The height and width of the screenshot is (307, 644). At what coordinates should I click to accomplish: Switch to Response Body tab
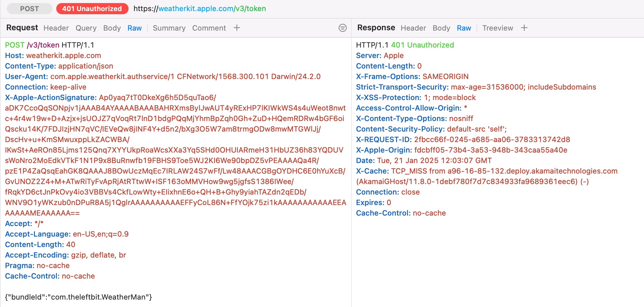[x=441, y=28]
